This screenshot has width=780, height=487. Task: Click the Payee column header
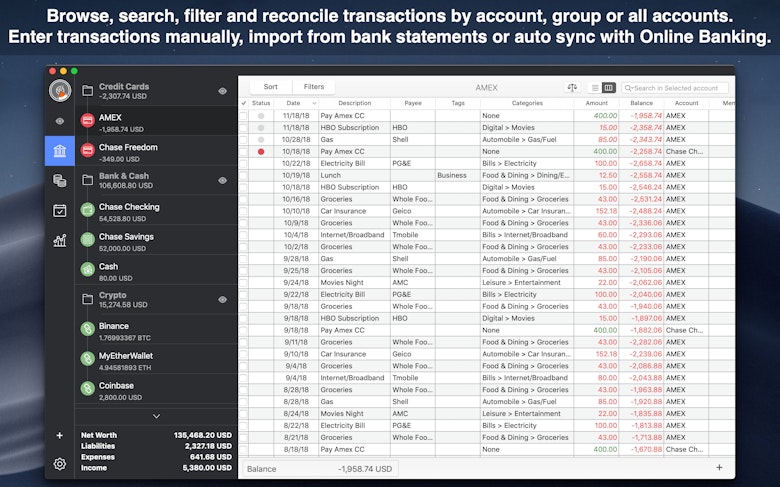(413, 103)
